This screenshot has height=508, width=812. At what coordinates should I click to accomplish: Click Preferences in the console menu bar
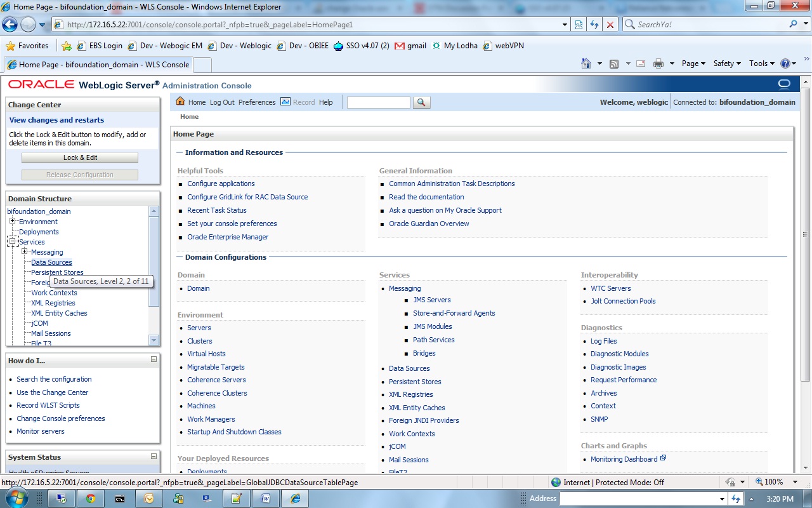click(257, 102)
